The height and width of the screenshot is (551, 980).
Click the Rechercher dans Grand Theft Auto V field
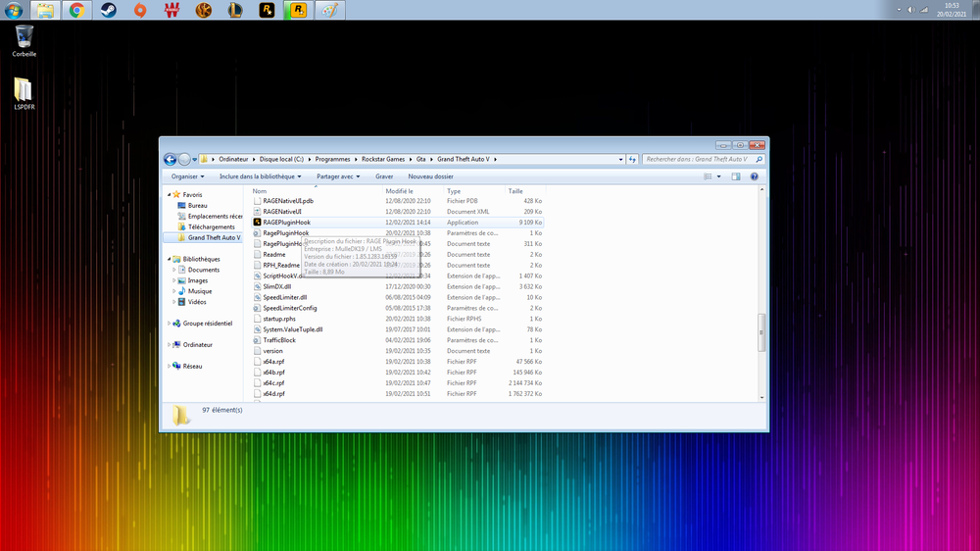tap(696, 159)
